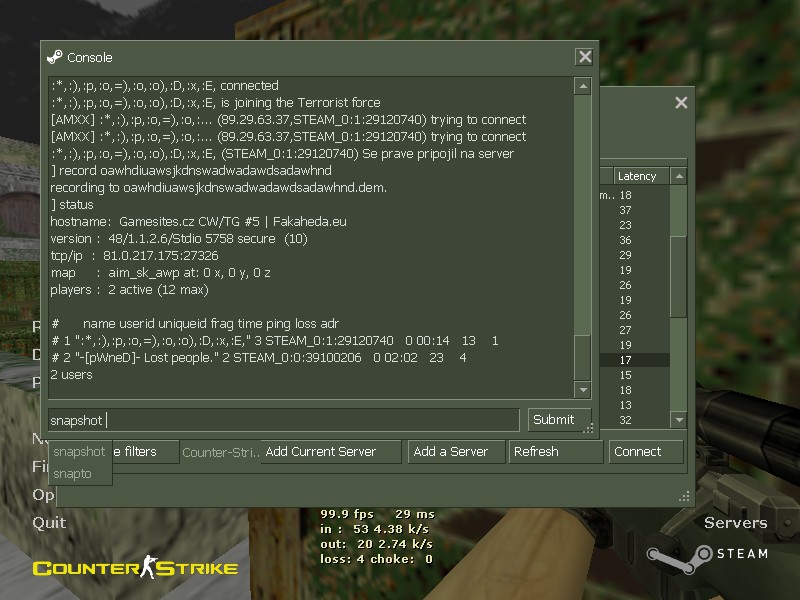Open Servers from the bottom-right corner
Image resolution: width=800 pixels, height=600 pixels.
click(x=735, y=522)
